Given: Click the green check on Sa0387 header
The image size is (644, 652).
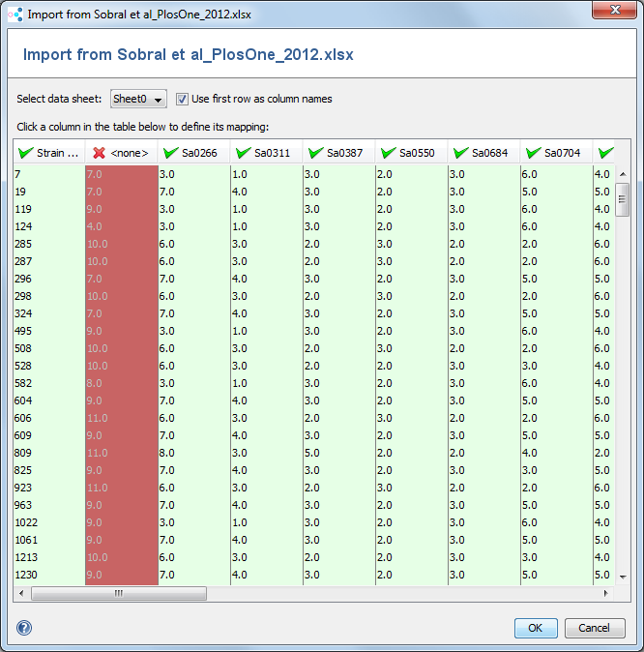Looking at the screenshot, I should (x=316, y=153).
